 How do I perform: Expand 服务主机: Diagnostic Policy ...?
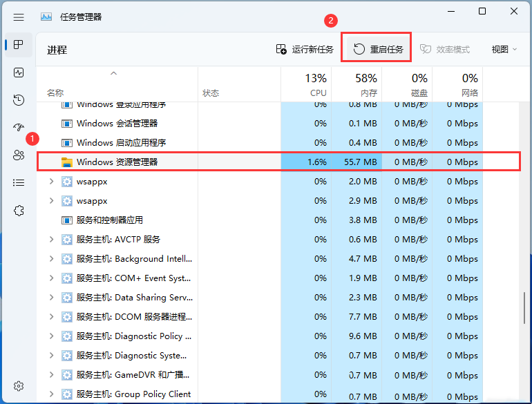(x=52, y=336)
